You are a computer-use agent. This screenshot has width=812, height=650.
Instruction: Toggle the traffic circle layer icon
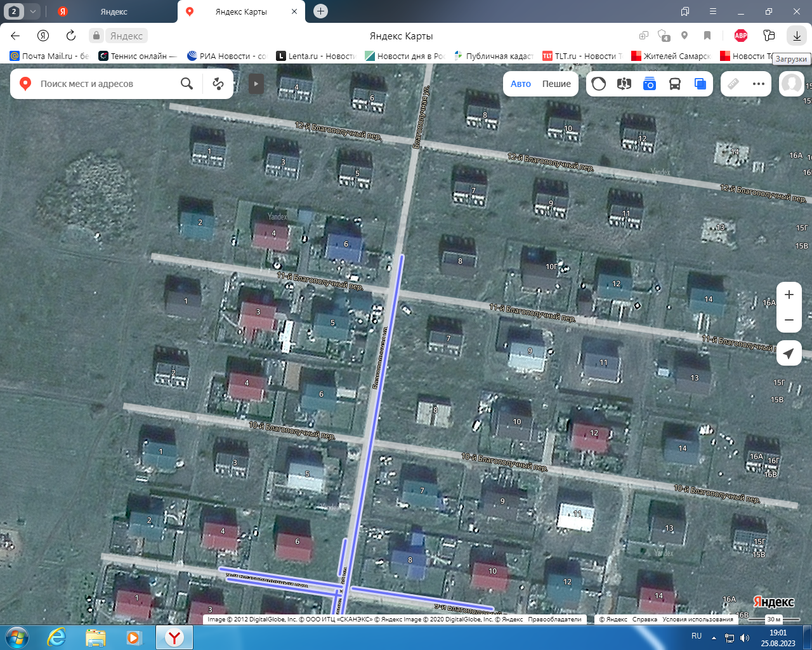click(x=598, y=84)
